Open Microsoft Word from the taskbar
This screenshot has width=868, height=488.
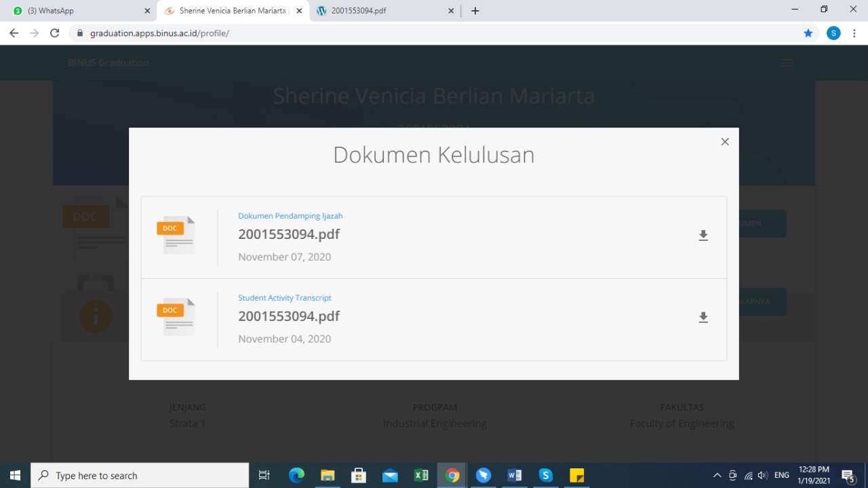click(x=515, y=476)
